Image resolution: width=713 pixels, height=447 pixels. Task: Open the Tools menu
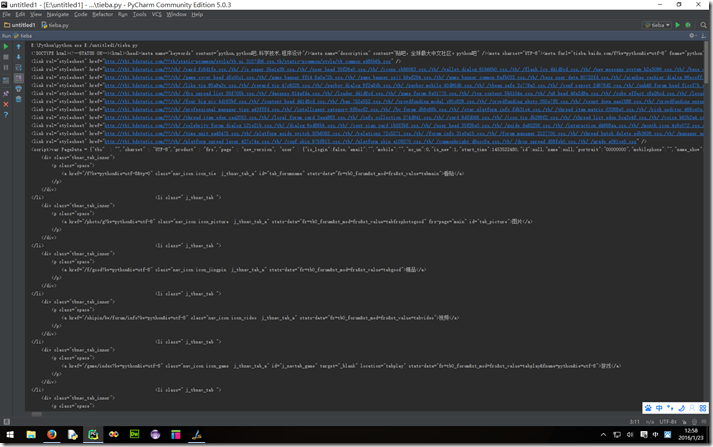pyautogui.click(x=140, y=15)
